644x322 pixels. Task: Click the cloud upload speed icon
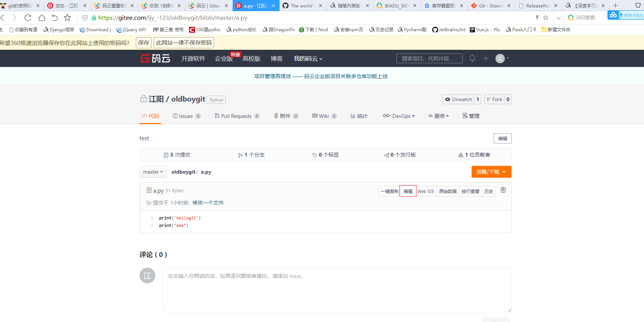tap(613, 15)
